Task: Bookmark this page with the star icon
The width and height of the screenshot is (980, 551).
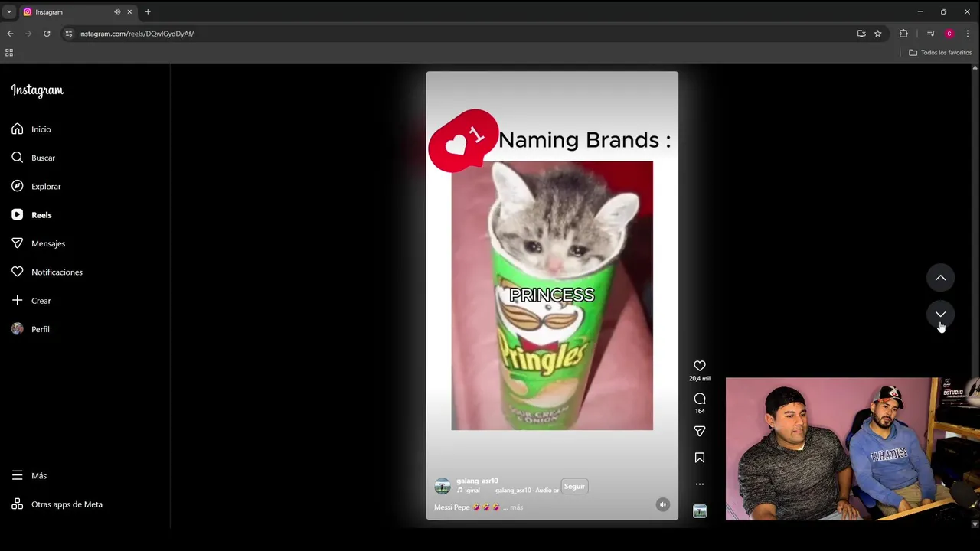Action: pos(878,34)
